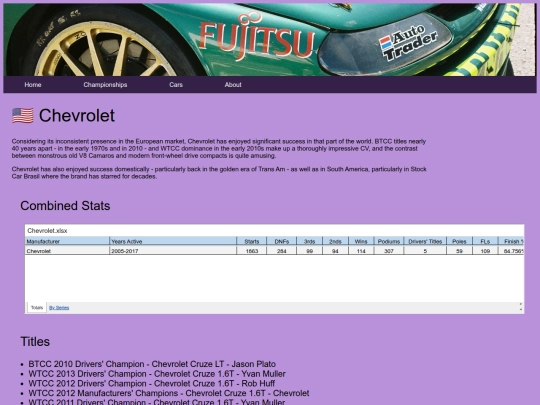Image resolution: width=540 pixels, height=405 pixels.
Task: Open the Home menu item
Action: (x=33, y=85)
